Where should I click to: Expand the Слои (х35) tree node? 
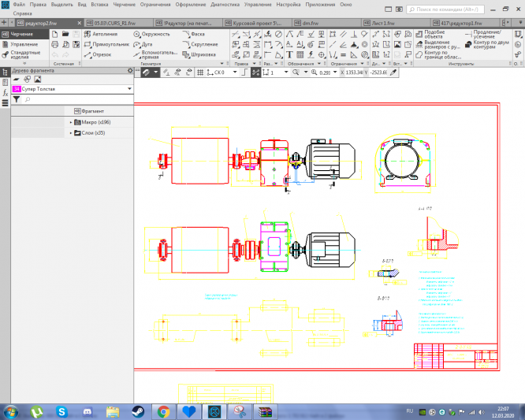(71, 132)
